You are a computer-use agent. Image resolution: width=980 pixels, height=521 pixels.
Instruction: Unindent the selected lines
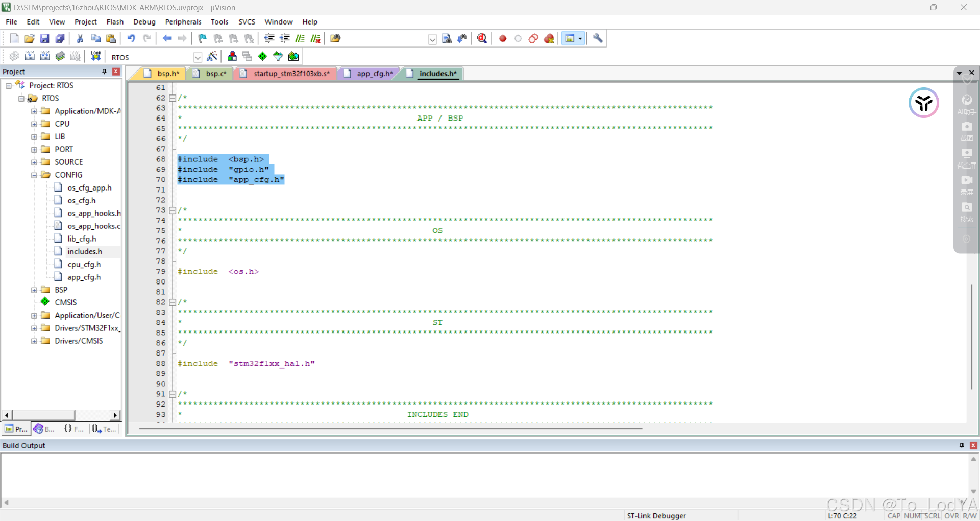[285, 38]
